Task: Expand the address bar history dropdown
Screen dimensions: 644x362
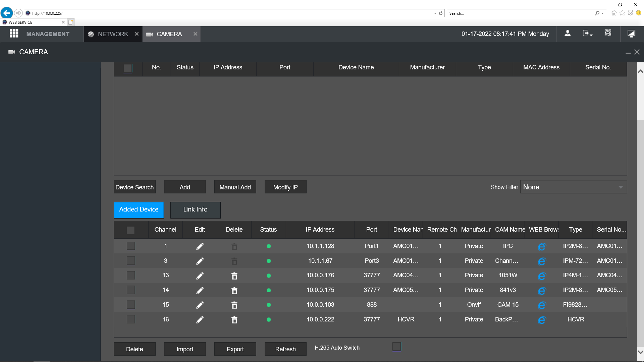Action: (x=435, y=13)
